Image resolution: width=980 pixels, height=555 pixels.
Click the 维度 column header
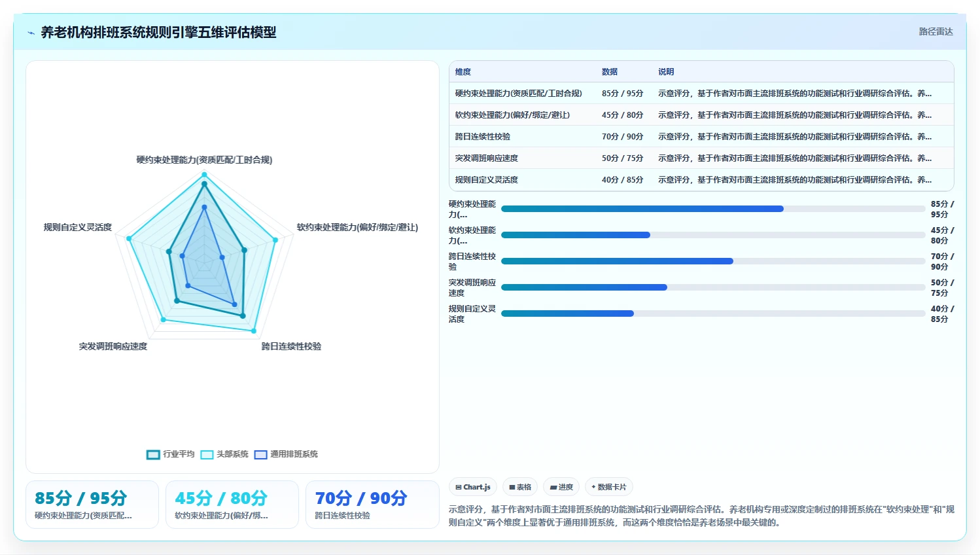463,72
